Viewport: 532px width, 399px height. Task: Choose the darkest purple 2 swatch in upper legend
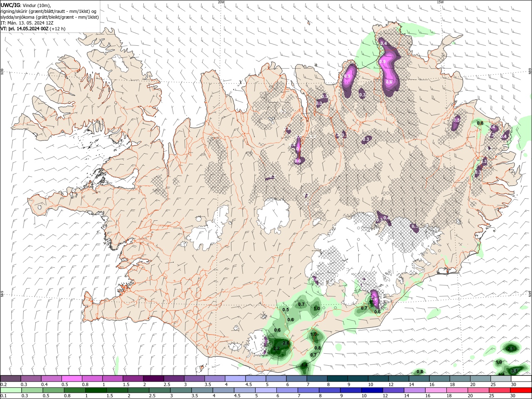point(153,379)
